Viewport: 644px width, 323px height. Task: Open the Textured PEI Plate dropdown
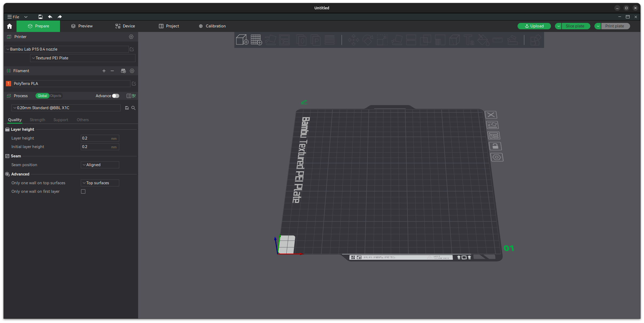83,58
